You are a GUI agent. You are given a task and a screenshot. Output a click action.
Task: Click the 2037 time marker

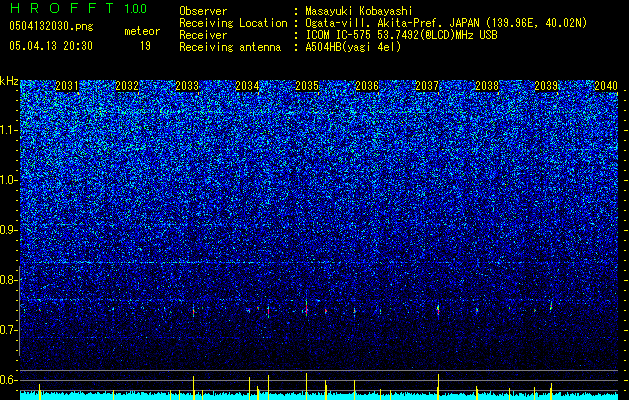point(427,86)
